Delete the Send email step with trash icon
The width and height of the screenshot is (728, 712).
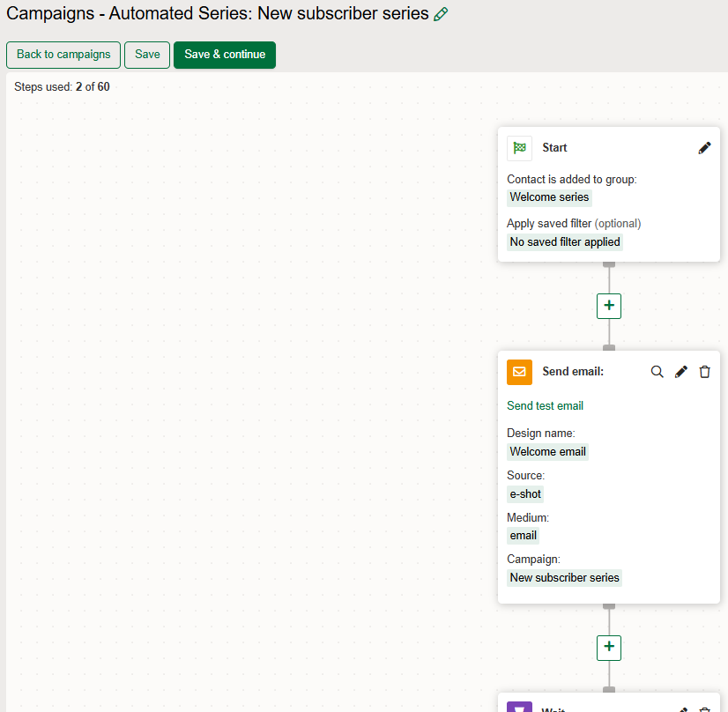pyautogui.click(x=704, y=371)
